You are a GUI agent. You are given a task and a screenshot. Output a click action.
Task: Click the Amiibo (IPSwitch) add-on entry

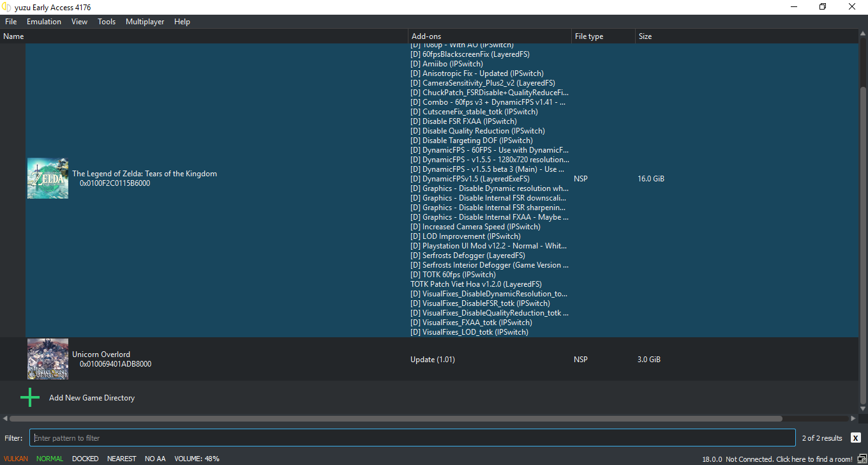pos(447,64)
